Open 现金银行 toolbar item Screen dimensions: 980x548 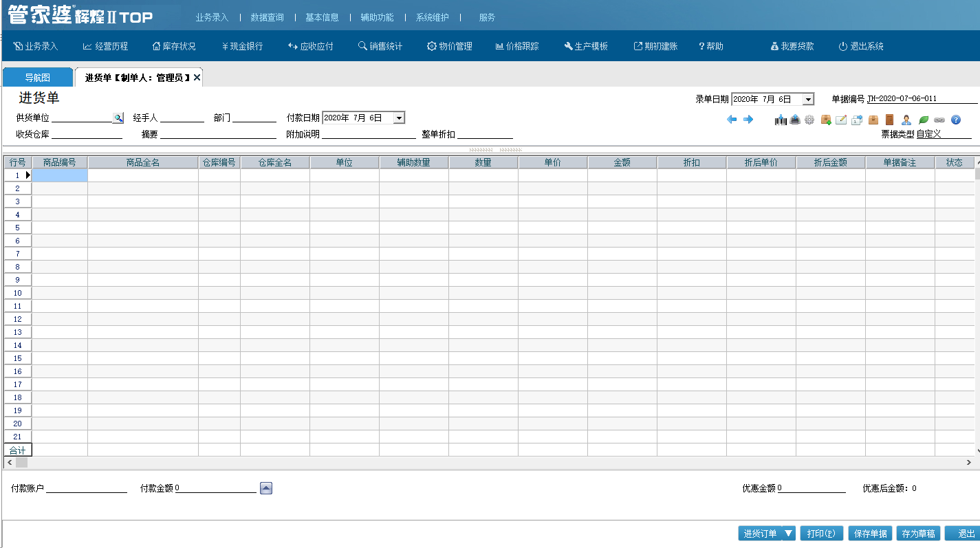point(242,47)
